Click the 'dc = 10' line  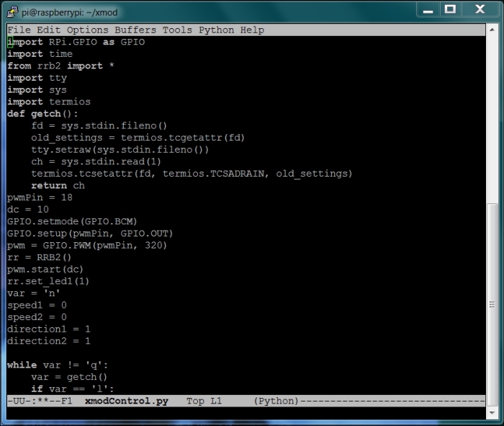(x=28, y=210)
